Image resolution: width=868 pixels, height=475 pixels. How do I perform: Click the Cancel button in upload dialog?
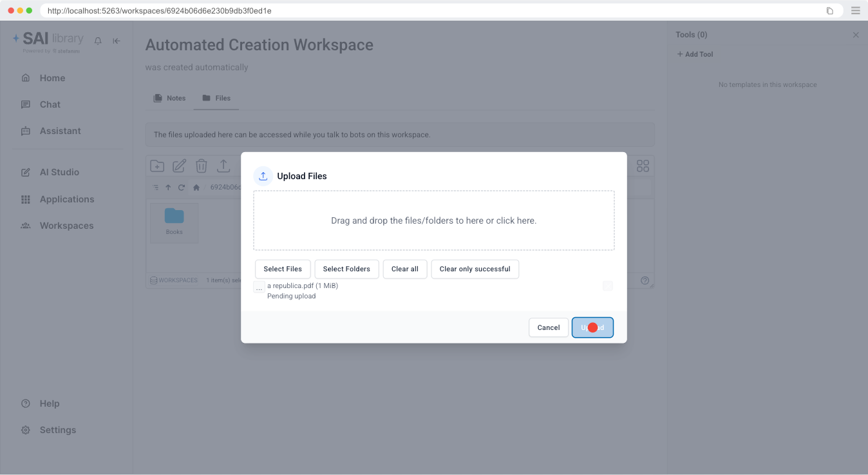[x=549, y=327]
